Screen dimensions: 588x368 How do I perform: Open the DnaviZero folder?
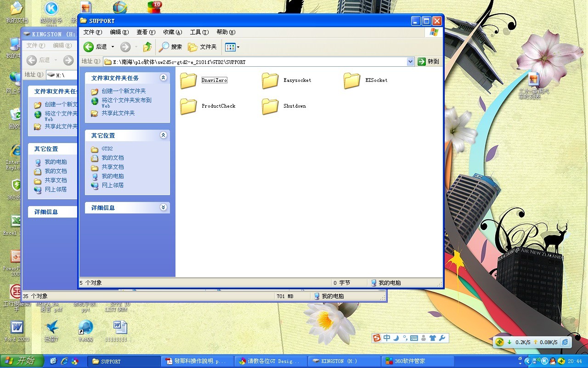point(189,80)
